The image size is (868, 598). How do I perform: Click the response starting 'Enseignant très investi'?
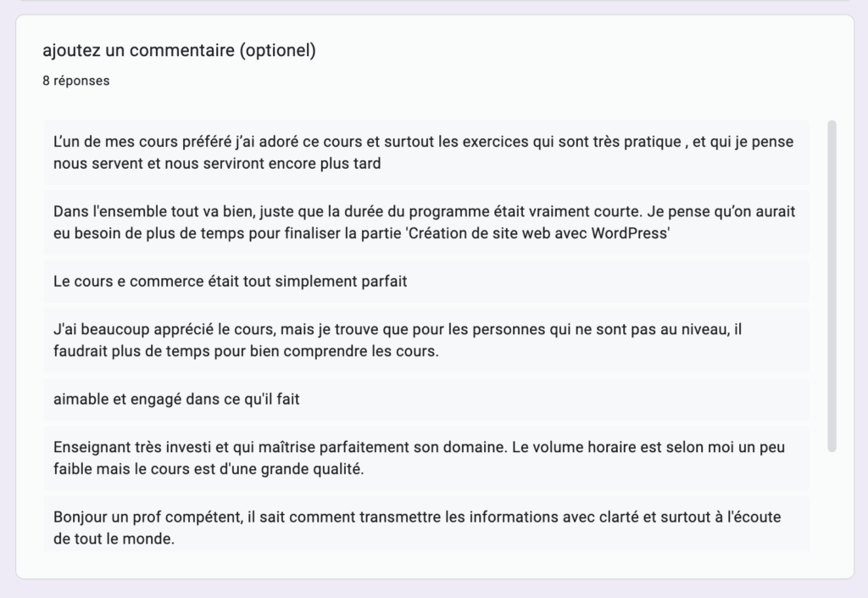click(x=426, y=458)
